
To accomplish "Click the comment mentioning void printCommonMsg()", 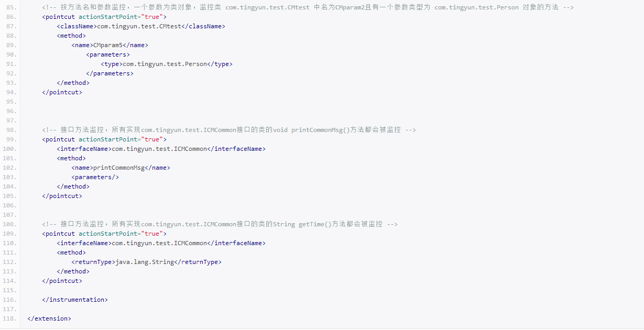I will pyautogui.click(x=228, y=130).
